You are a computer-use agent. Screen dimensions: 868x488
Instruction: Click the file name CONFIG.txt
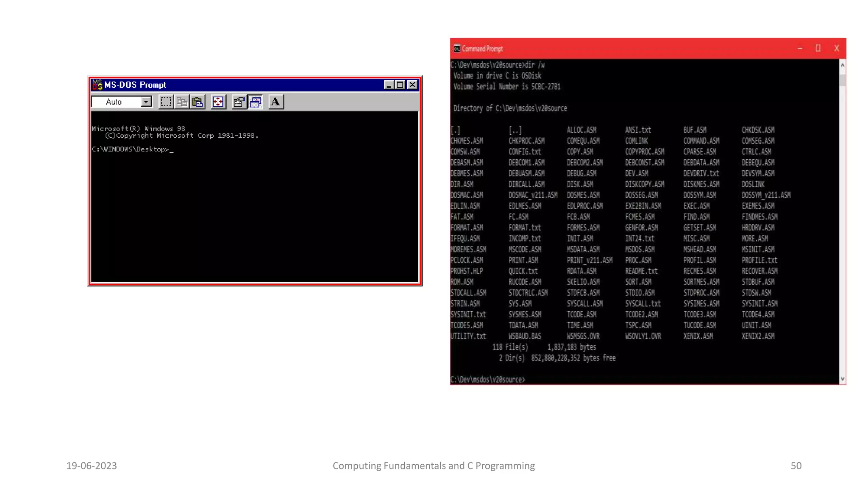[525, 152]
